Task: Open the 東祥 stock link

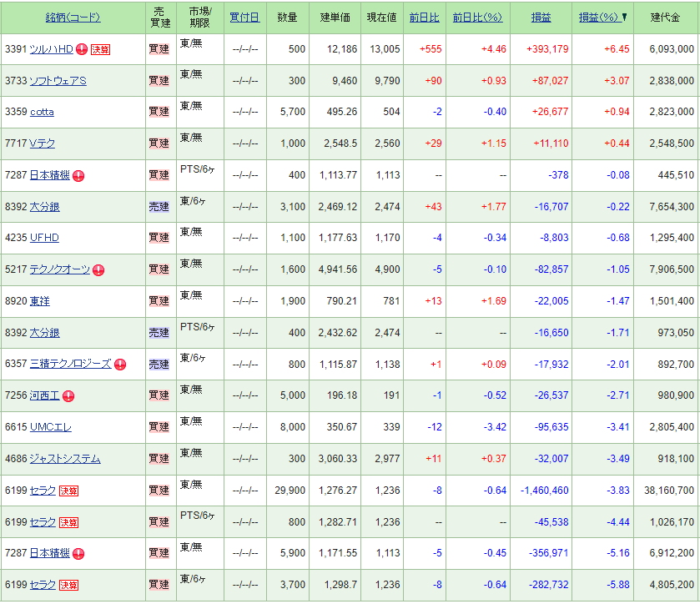Action: click(40, 301)
